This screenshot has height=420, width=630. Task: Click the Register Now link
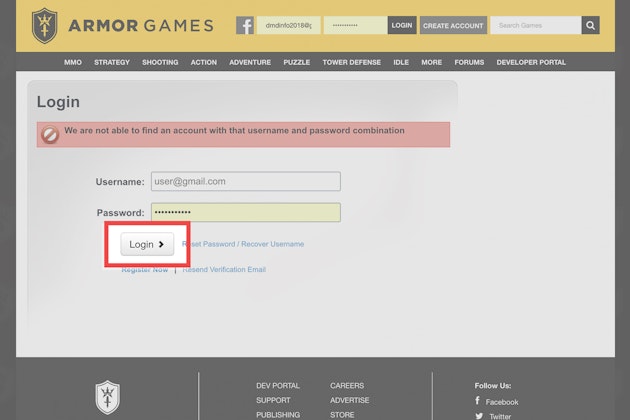[145, 270]
